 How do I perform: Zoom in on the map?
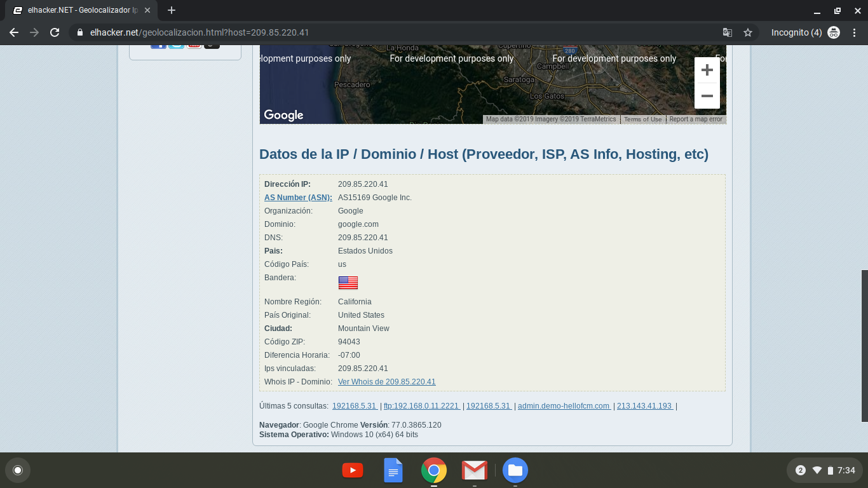click(x=707, y=71)
